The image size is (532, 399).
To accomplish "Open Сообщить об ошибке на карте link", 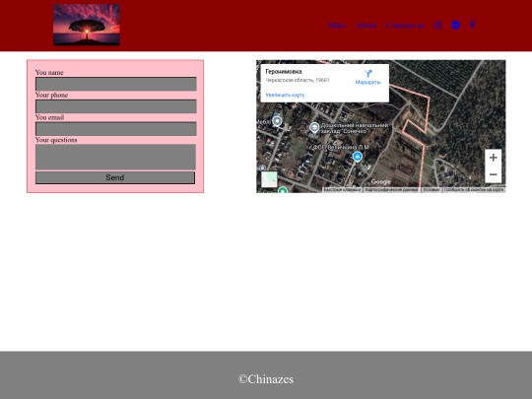I will [474, 190].
